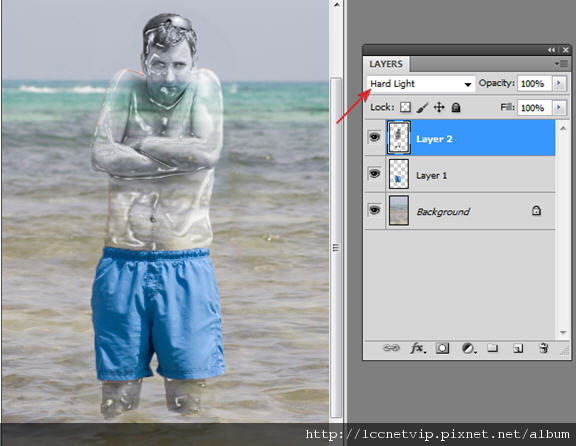Switch to the LAYERS tab

click(386, 64)
